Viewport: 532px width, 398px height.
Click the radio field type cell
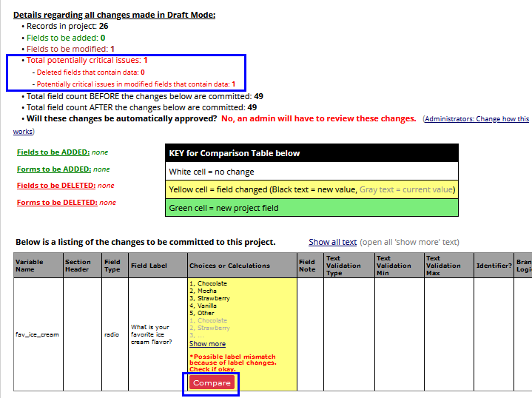(111, 334)
